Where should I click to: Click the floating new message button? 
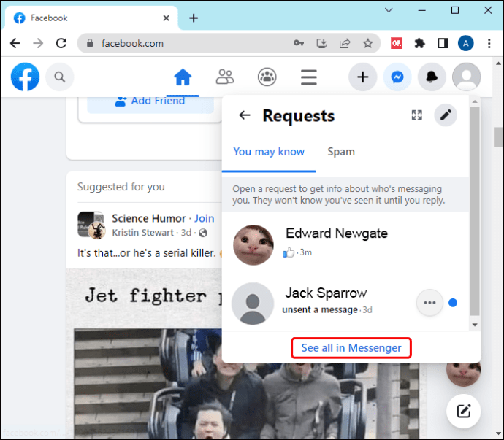pyautogui.click(x=464, y=411)
